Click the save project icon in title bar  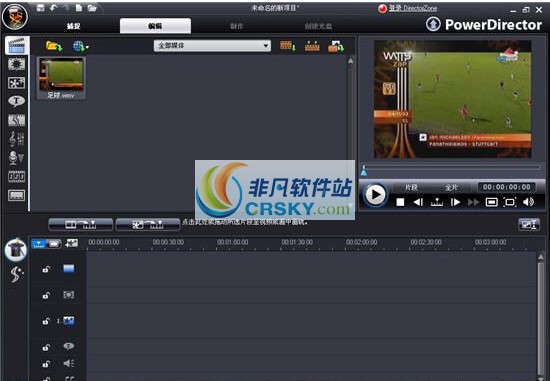[x=41, y=8]
